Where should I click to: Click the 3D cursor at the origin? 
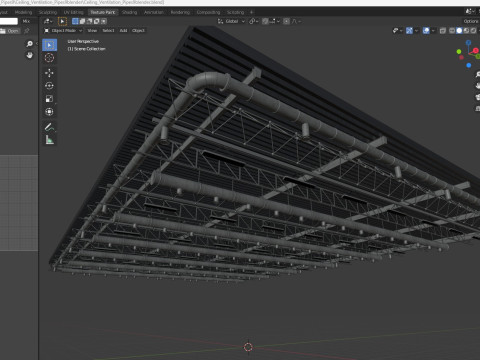click(248, 347)
